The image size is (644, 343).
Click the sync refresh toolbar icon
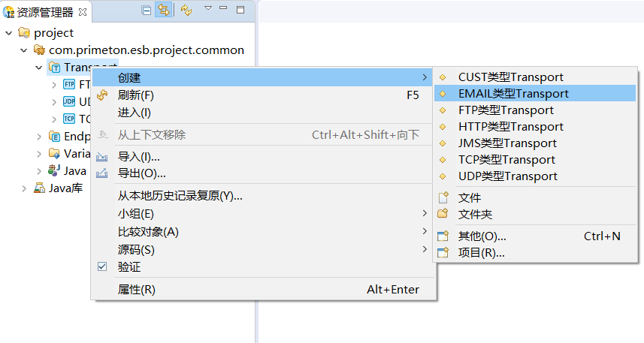(186, 11)
